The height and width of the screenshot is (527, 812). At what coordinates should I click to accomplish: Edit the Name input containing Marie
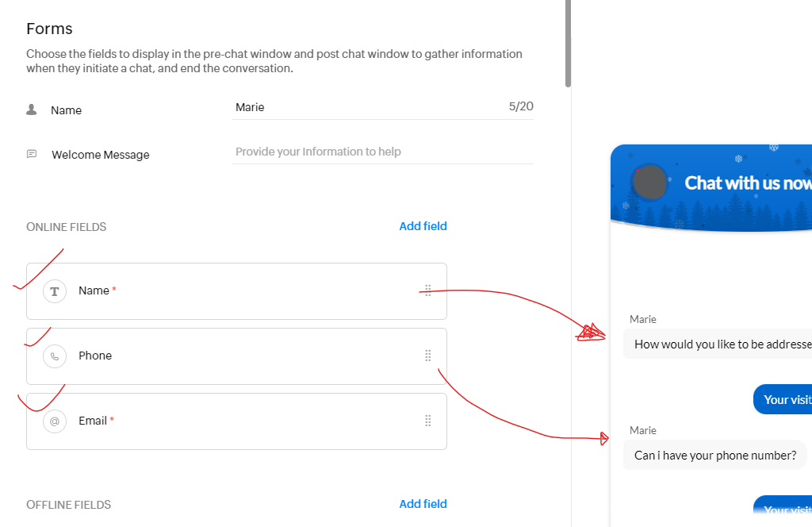[x=383, y=107]
